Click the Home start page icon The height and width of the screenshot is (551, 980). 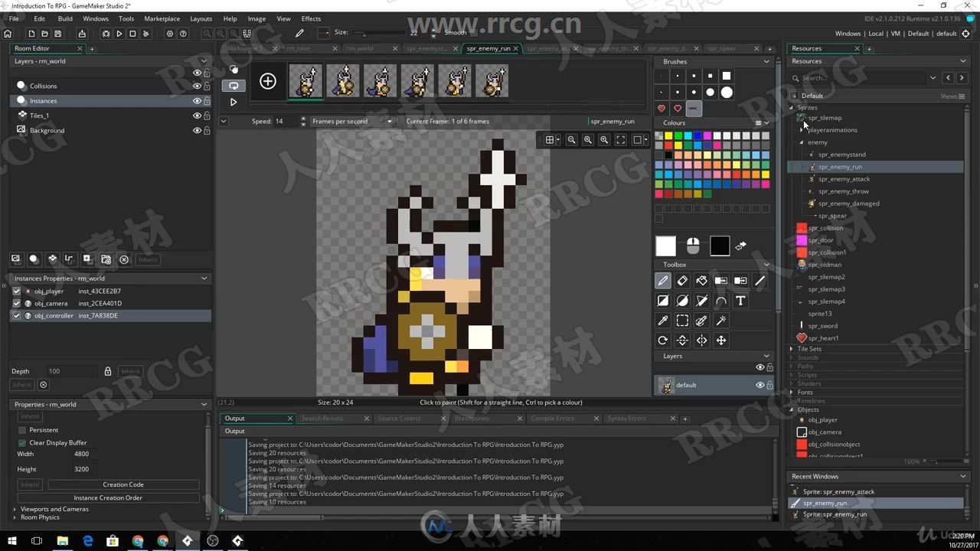click(8, 34)
